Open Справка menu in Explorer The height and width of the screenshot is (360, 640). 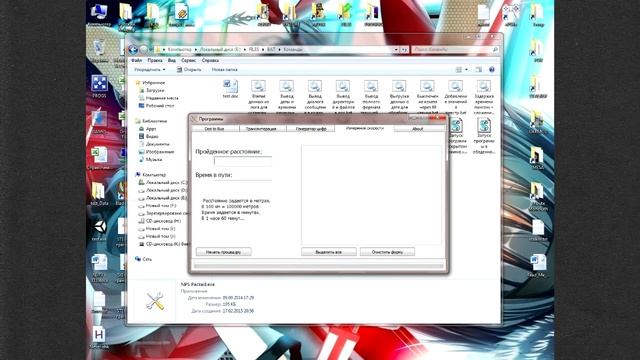tap(211, 60)
